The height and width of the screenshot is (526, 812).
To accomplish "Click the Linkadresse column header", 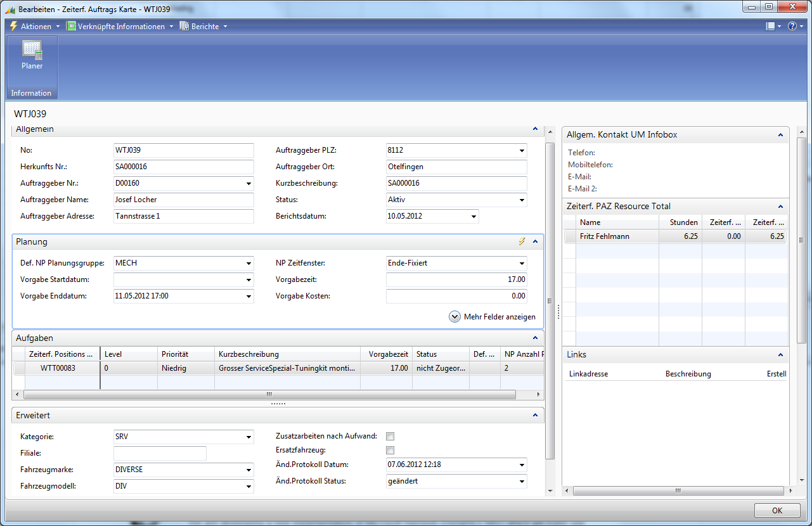I will (589, 374).
